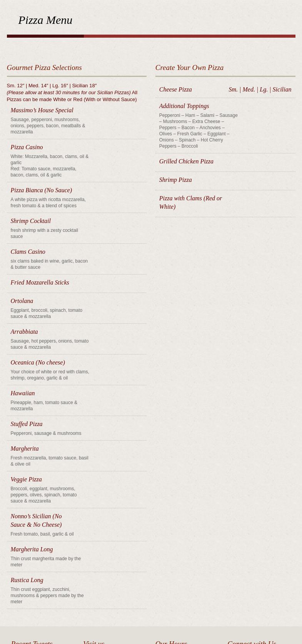Choose the Shrimp Cocktail item

[30, 221]
